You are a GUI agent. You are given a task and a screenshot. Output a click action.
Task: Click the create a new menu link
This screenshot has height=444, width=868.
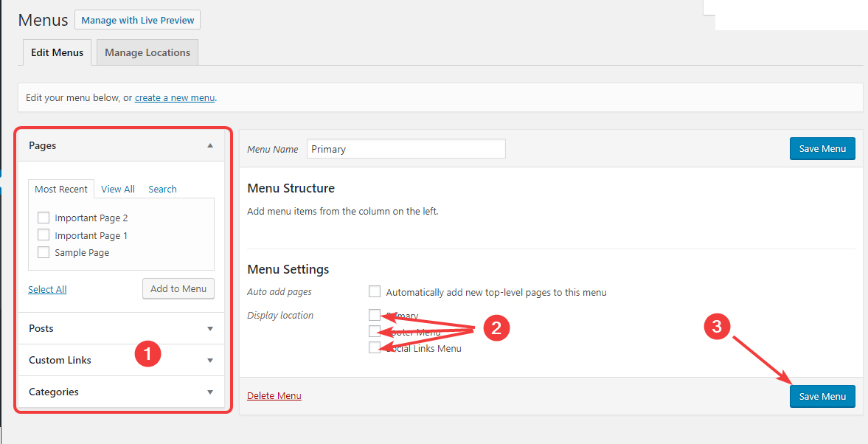coord(175,97)
